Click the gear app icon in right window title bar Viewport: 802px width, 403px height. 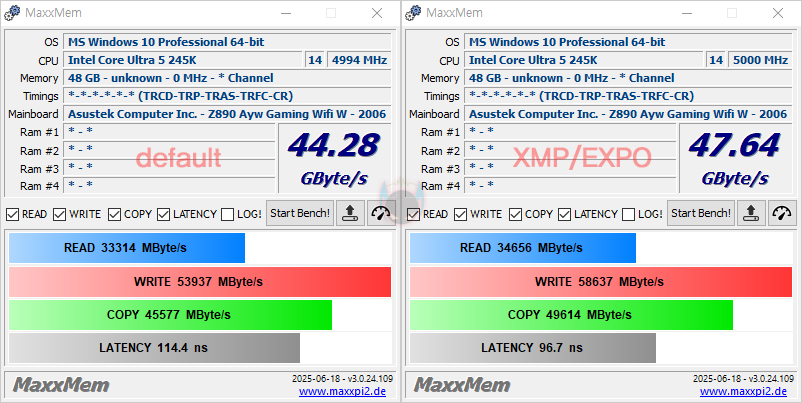pos(413,13)
